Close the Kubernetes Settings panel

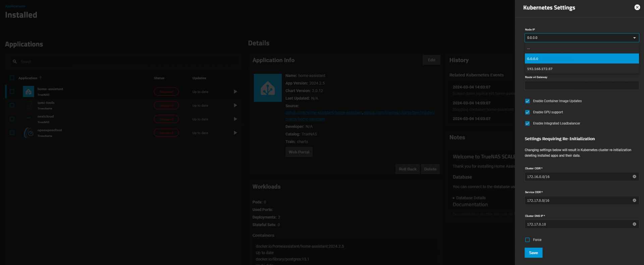click(x=637, y=7)
